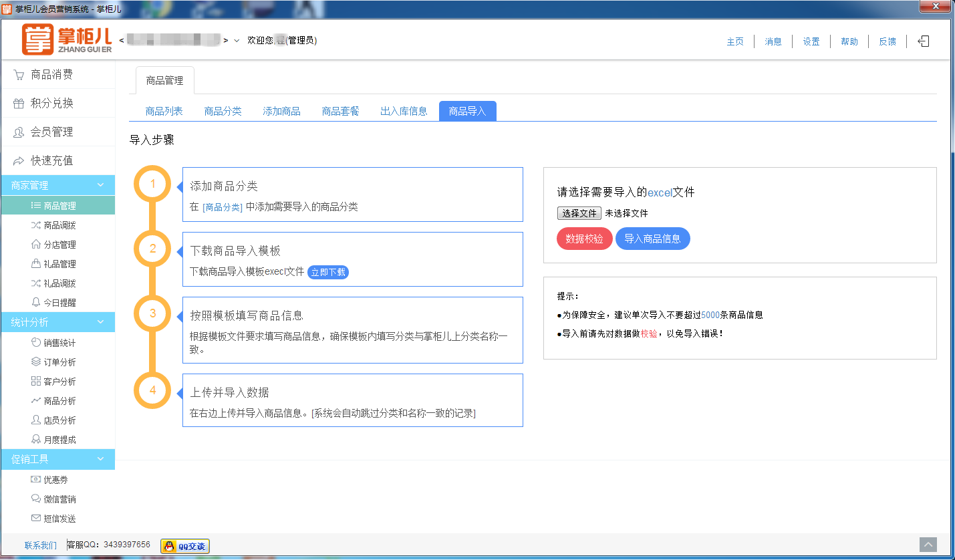This screenshot has height=560, width=955.
Task: Open the [商品分类] link in step 1
Action: point(223,207)
